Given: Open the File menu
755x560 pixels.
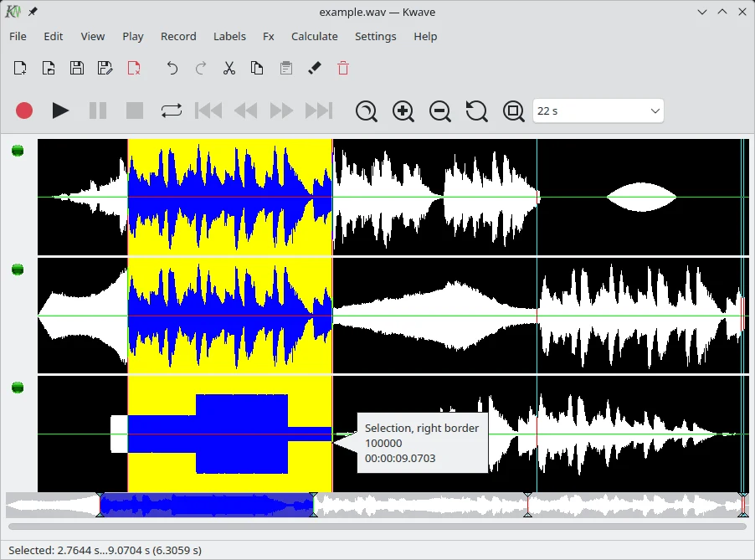Looking at the screenshot, I should pos(18,36).
